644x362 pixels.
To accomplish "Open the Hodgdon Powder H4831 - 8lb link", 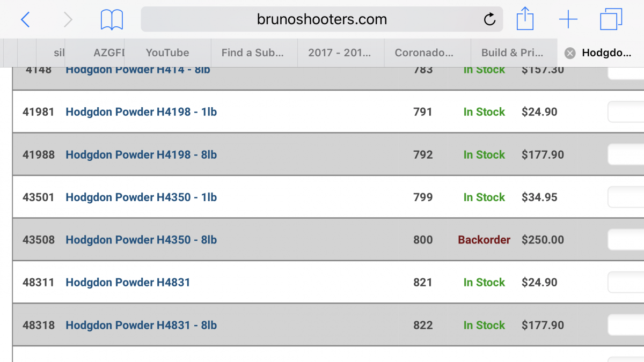I will (141, 325).
